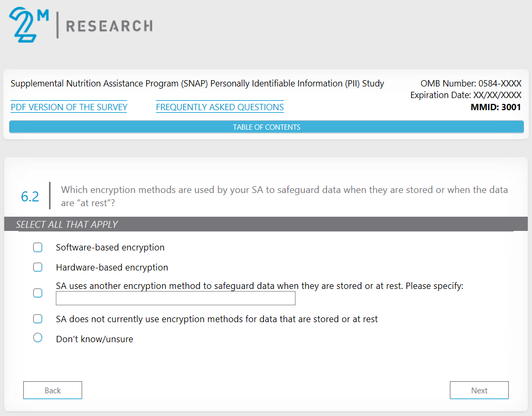Check the Hardware-based encryption checkbox
The width and height of the screenshot is (532, 416).
click(37, 267)
